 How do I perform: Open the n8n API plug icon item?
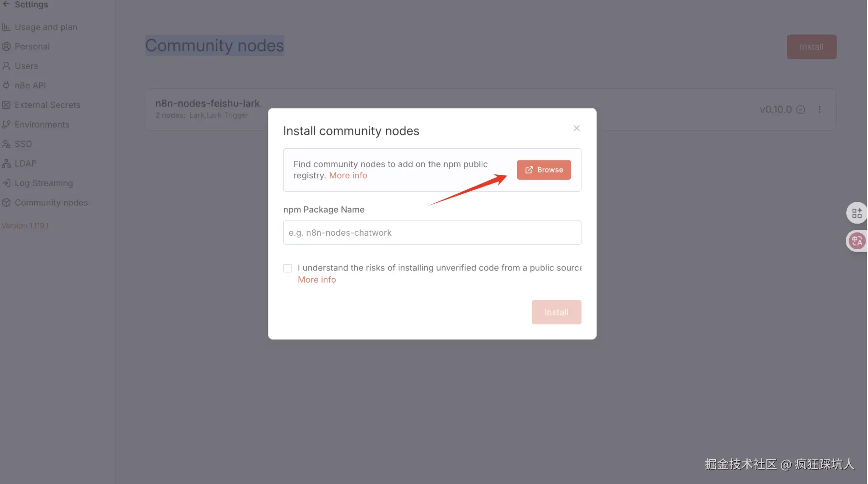pyautogui.click(x=6, y=85)
